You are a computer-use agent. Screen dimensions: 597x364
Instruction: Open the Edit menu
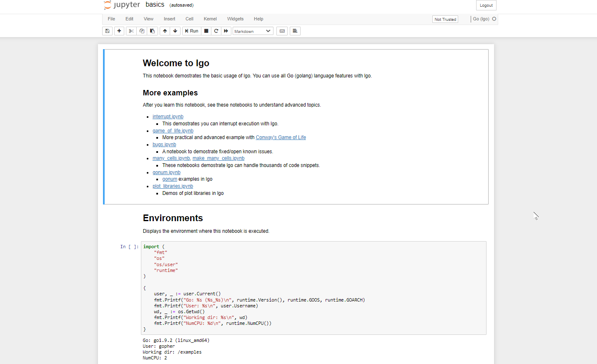(x=129, y=19)
